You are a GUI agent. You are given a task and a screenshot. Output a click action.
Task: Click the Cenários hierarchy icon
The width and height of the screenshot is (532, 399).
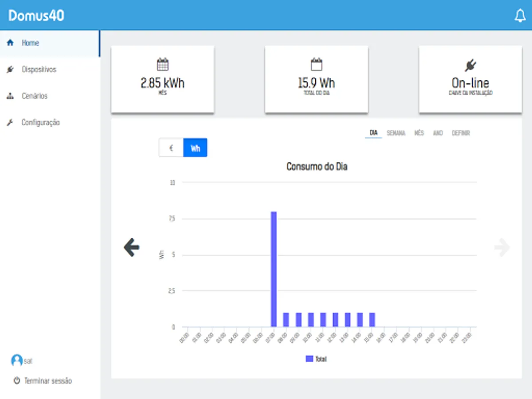click(x=11, y=96)
